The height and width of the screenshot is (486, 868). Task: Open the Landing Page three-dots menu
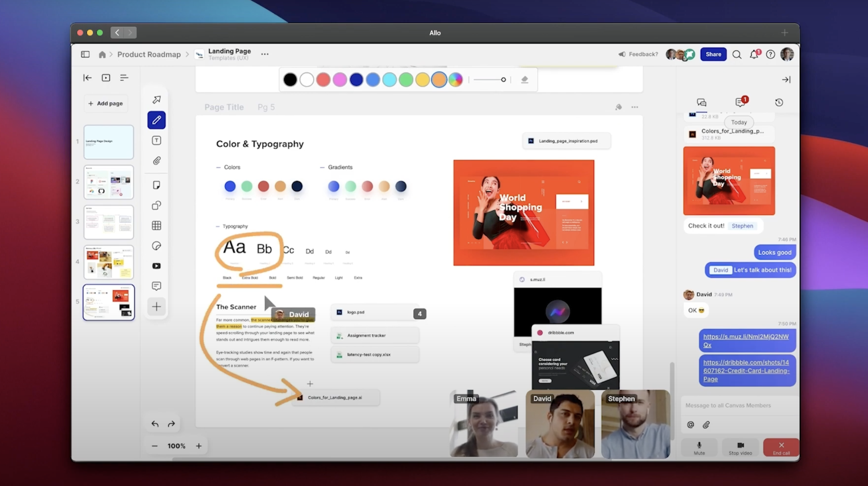coord(264,54)
